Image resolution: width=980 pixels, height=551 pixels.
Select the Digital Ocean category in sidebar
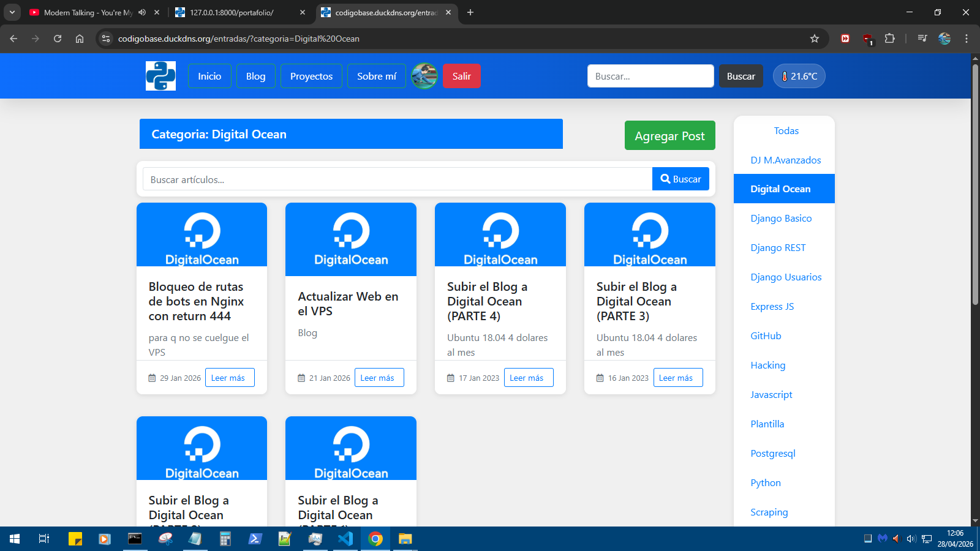[784, 189]
